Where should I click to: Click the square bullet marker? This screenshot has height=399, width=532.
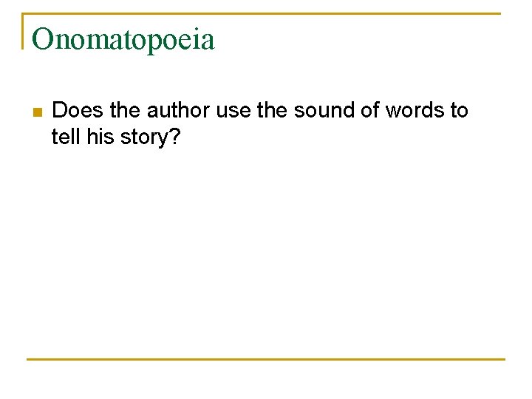point(37,112)
